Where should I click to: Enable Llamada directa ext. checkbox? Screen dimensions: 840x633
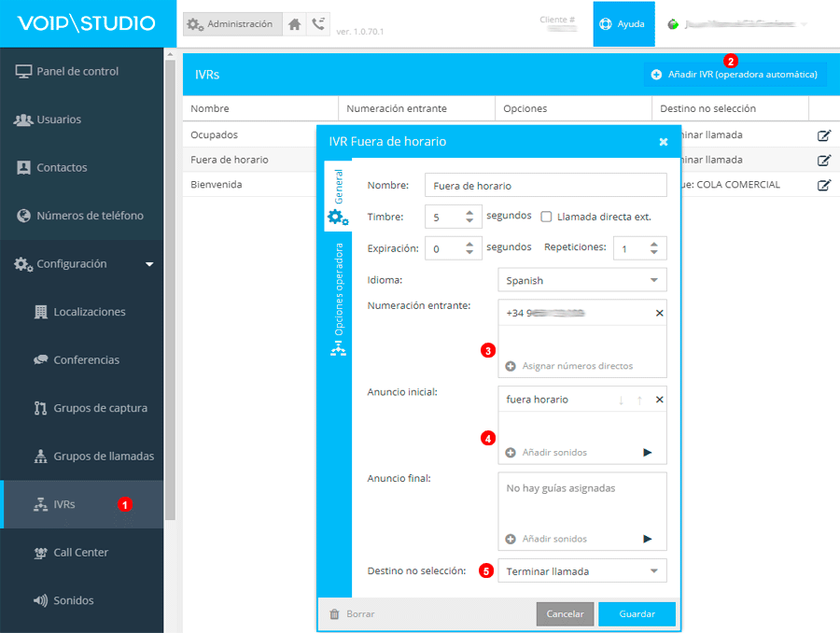(546, 217)
